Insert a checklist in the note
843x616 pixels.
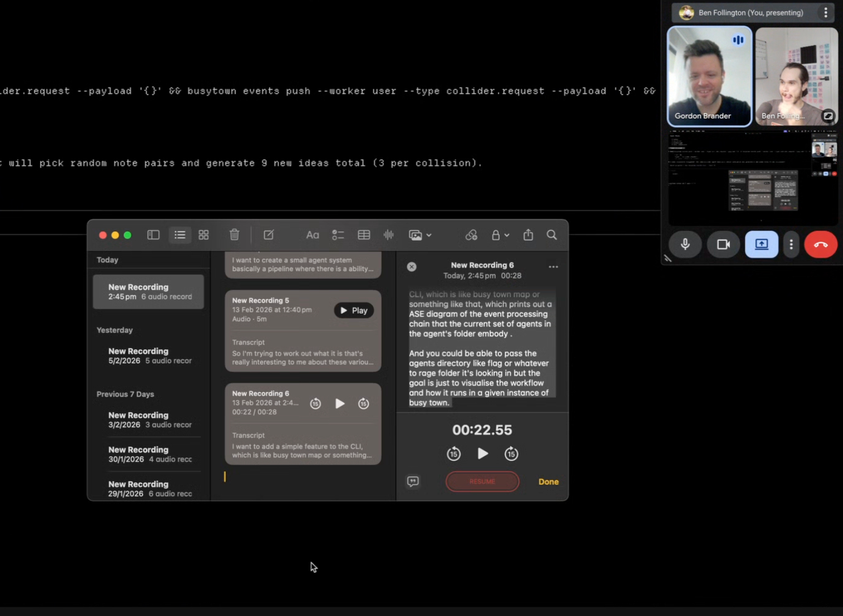click(338, 235)
